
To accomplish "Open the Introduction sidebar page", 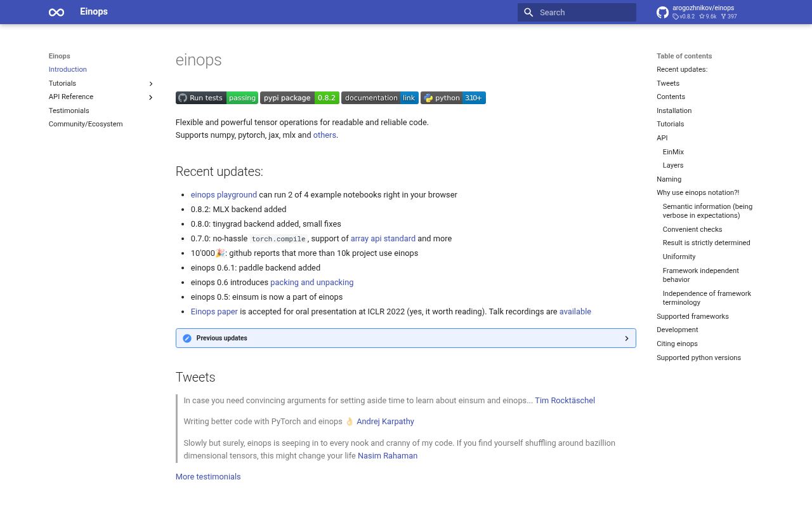I will pyautogui.click(x=68, y=69).
